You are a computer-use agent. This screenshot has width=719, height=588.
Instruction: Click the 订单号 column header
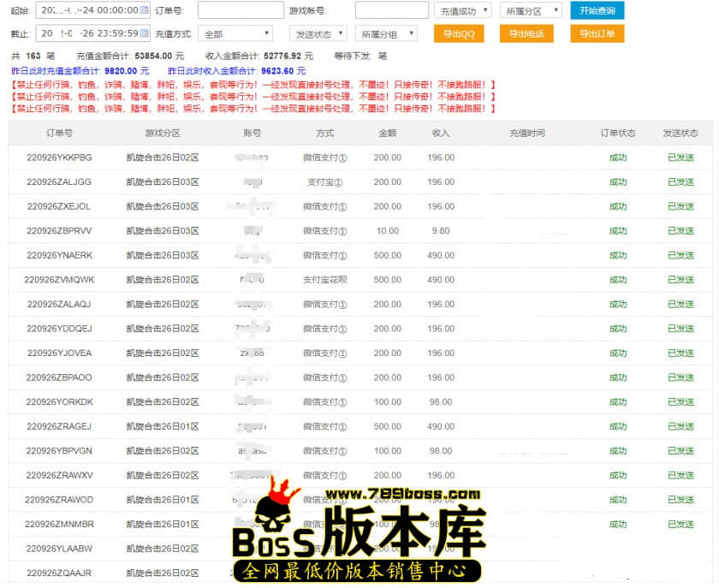point(59,134)
